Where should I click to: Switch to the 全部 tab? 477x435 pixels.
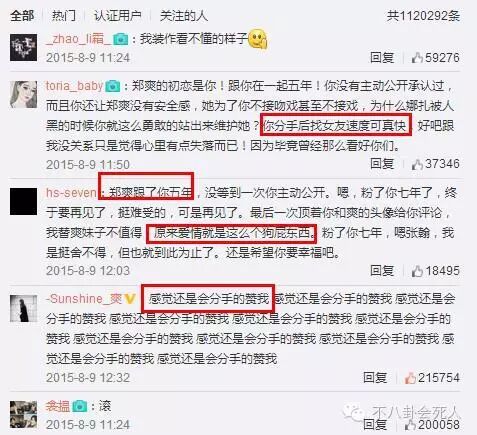(22, 16)
